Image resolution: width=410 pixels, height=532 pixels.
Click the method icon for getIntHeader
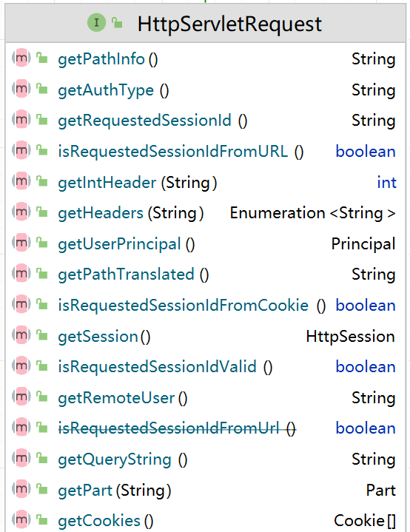point(21,181)
